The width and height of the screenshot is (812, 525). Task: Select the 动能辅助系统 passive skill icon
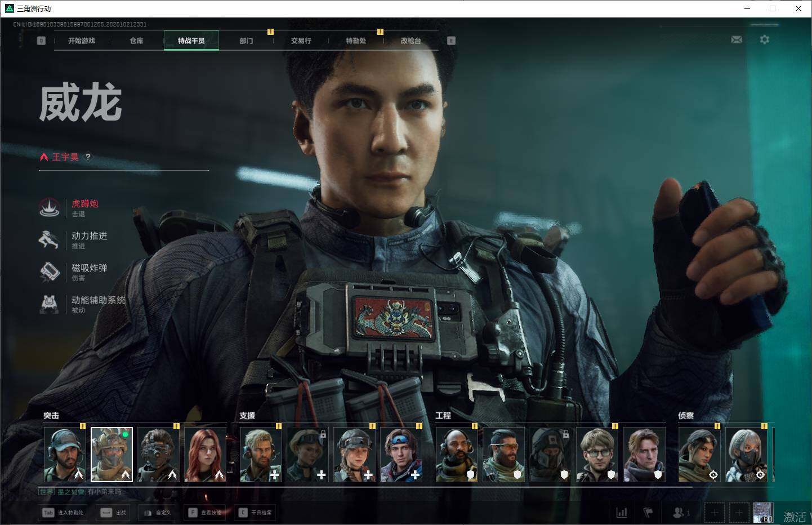click(50, 304)
